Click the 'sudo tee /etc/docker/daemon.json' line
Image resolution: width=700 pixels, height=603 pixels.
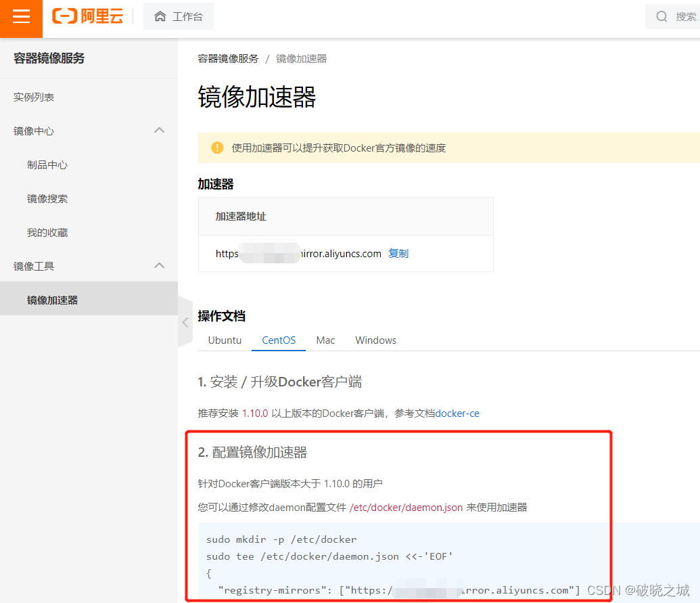pos(329,556)
